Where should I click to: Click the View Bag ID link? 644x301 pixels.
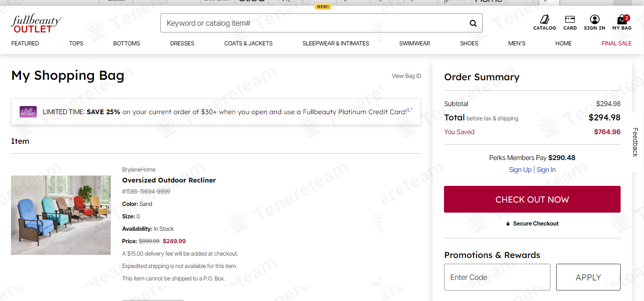[x=406, y=76]
